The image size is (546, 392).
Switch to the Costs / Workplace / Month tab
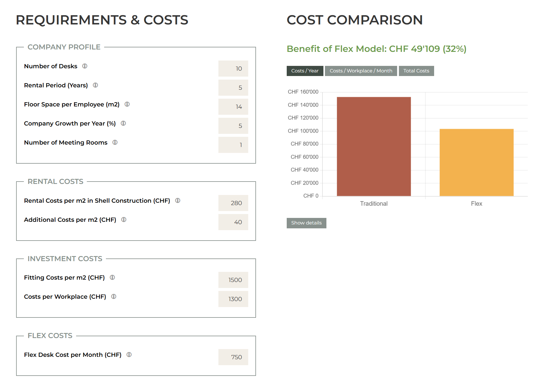(x=361, y=71)
